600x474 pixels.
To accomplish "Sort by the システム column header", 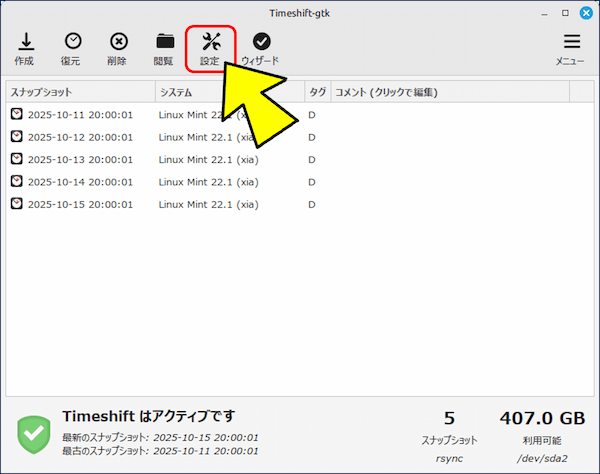I will (228, 92).
